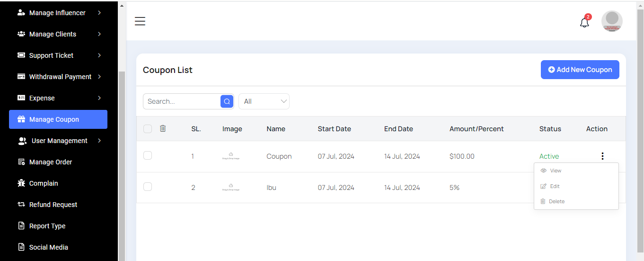Click the Complain bug icon in sidebar
Screen dimensions: 644x261
(x=21, y=183)
